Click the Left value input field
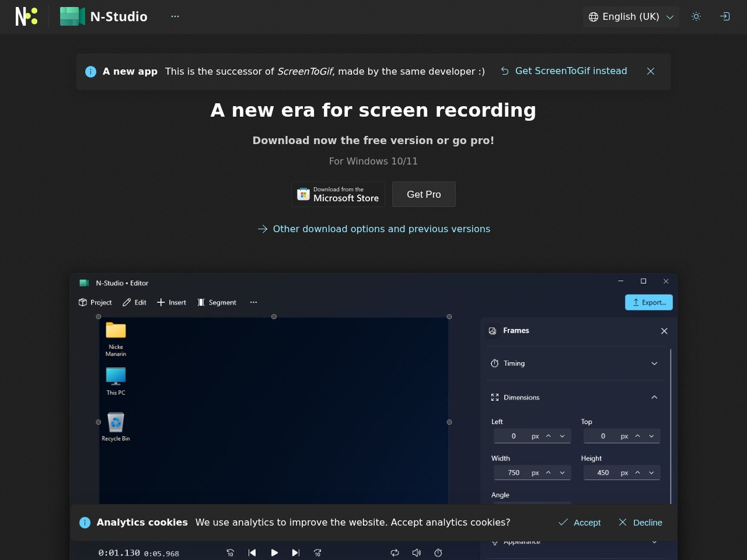 (514, 436)
